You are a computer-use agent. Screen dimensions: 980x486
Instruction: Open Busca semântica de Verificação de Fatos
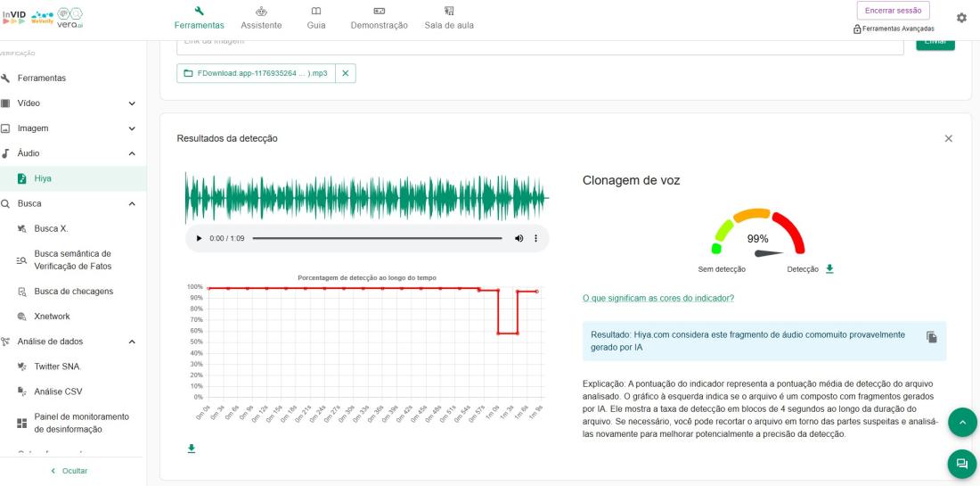pyautogui.click(x=73, y=259)
